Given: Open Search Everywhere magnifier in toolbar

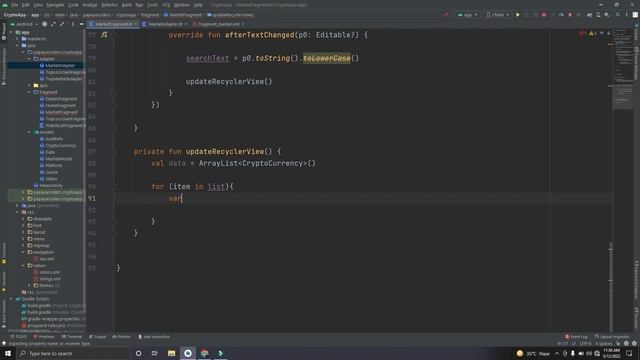Looking at the screenshot, I should click(x=618, y=15).
